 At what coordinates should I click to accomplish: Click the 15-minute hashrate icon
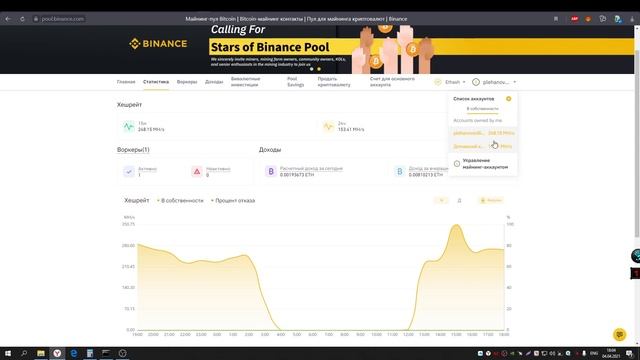coord(129,127)
